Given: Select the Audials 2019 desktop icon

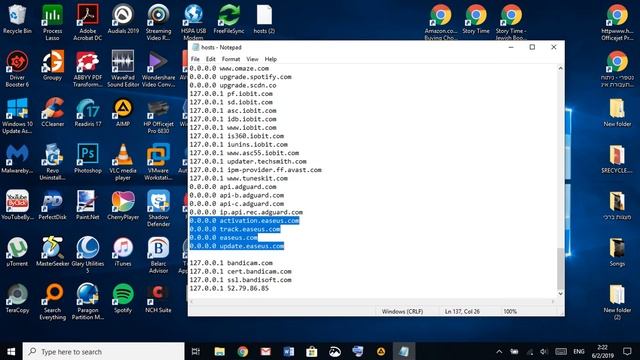Looking at the screenshot, I should pos(123,19).
